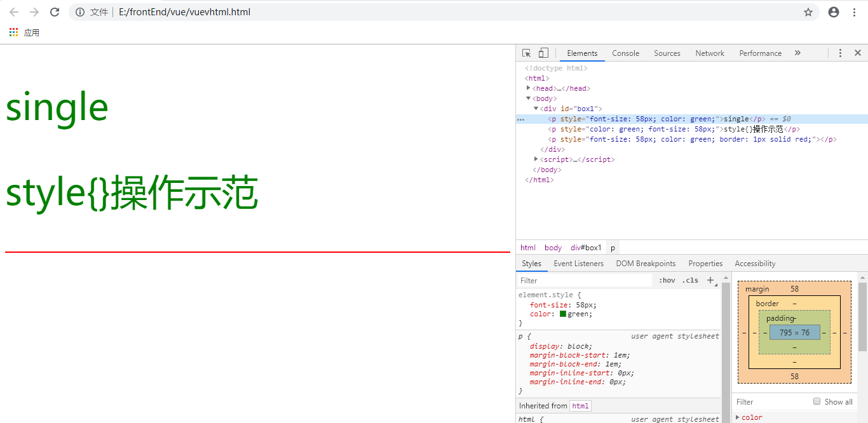Click the display: block declaration
This screenshot has width=868, height=423.
[x=561, y=346]
